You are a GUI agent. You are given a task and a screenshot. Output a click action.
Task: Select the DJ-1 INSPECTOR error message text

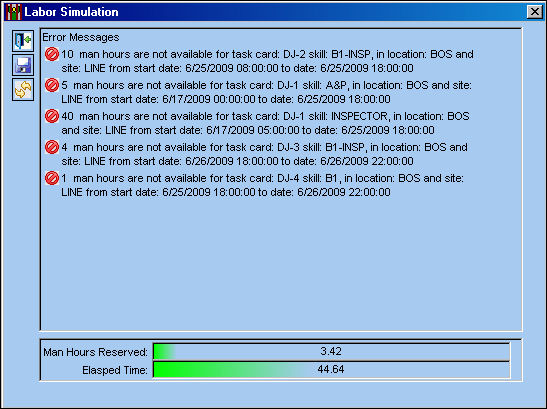coord(265,123)
